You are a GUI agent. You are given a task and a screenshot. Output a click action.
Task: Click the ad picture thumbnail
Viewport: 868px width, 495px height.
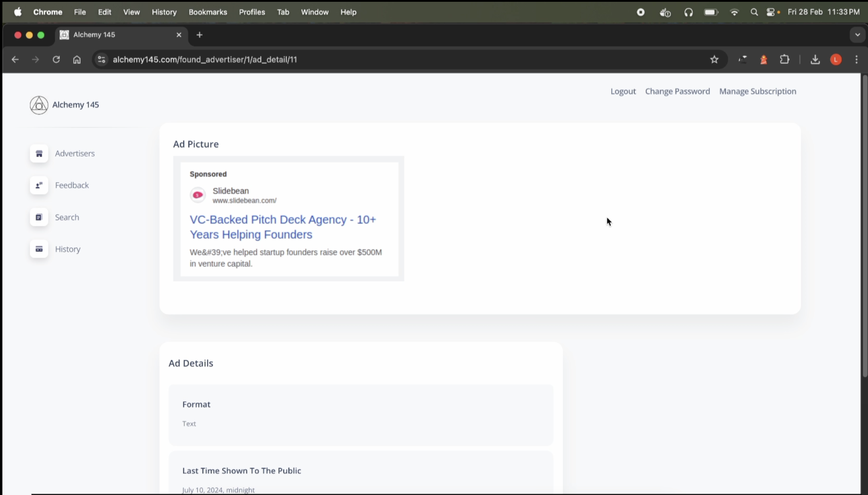coord(288,219)
